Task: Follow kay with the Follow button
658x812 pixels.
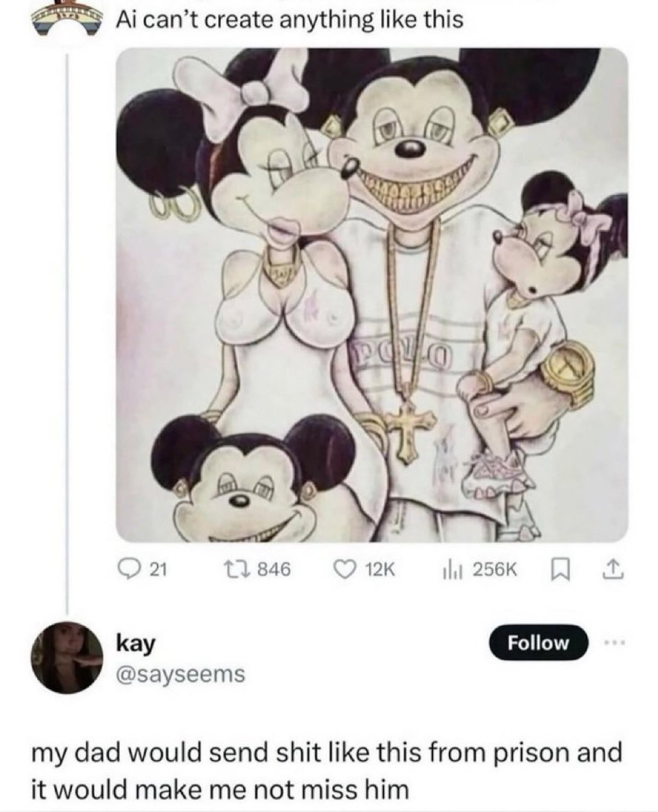Action: point(537,643)
